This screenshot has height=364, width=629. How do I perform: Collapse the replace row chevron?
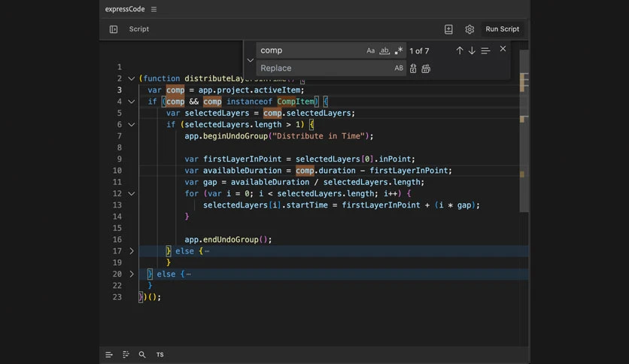coord(251,60)
